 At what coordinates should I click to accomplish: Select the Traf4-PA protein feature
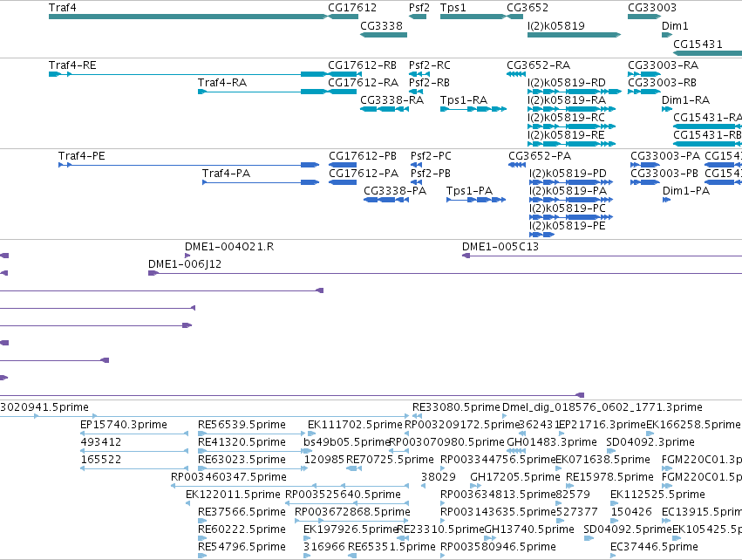(x=261, y=182)
